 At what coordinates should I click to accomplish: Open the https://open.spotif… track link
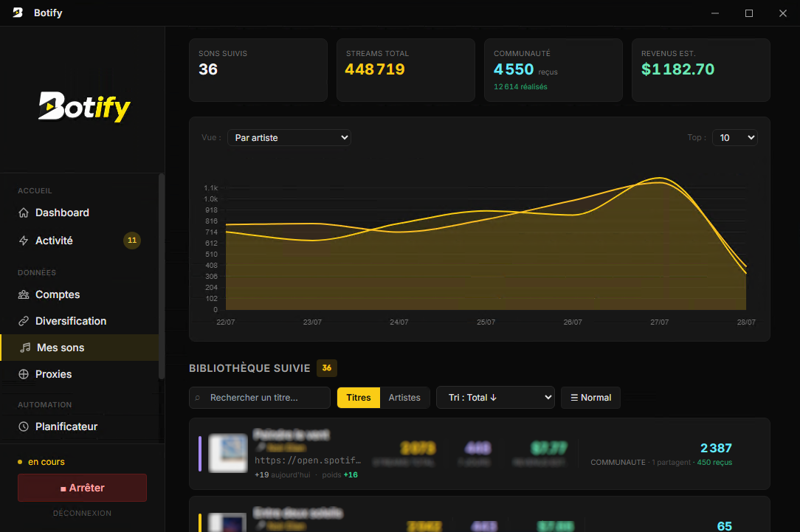[308, 460]
